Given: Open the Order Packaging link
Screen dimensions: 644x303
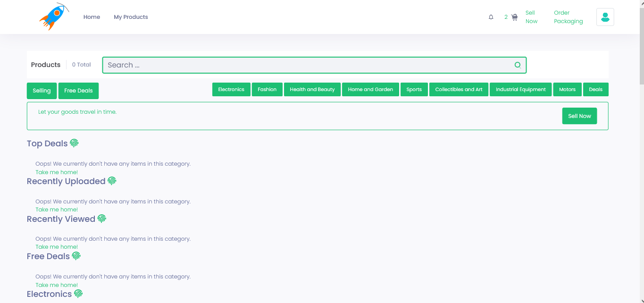Looking at the screenshot, I should point(568,17).
